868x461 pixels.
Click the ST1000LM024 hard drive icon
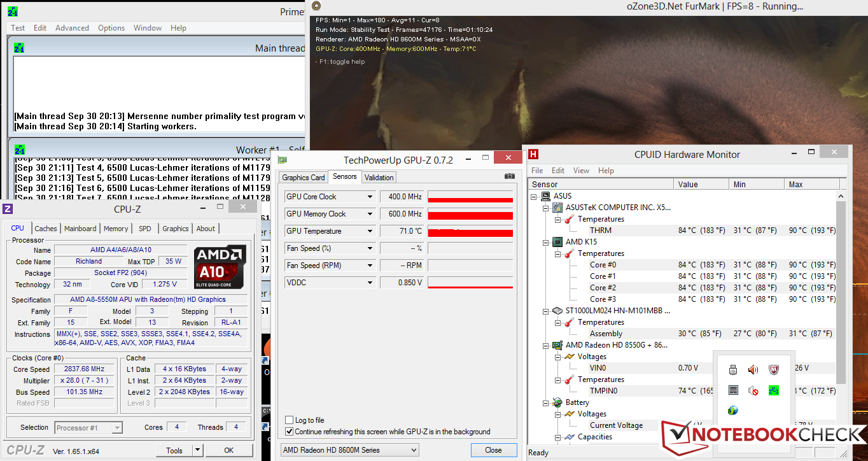click(x=559, y=311)
